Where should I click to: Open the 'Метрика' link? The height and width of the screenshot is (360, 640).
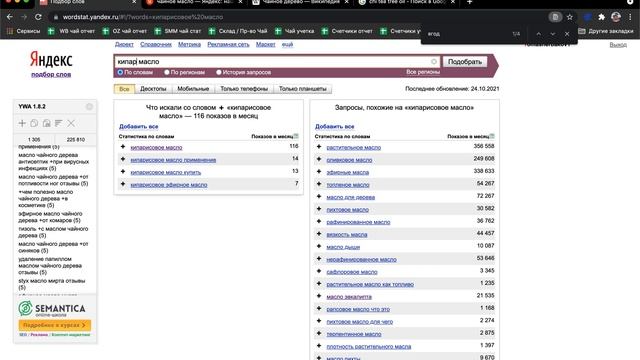click(x=189, y=44)
